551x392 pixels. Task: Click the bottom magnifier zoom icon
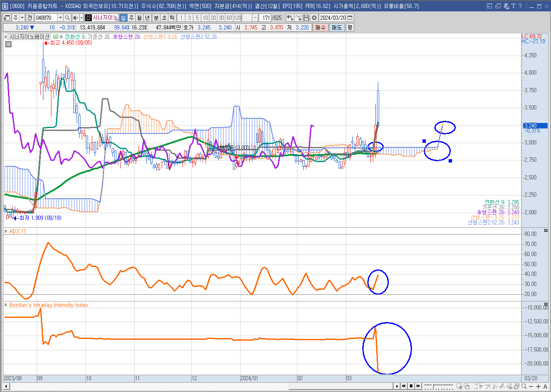pyautogui.click(x=524, y=386)
